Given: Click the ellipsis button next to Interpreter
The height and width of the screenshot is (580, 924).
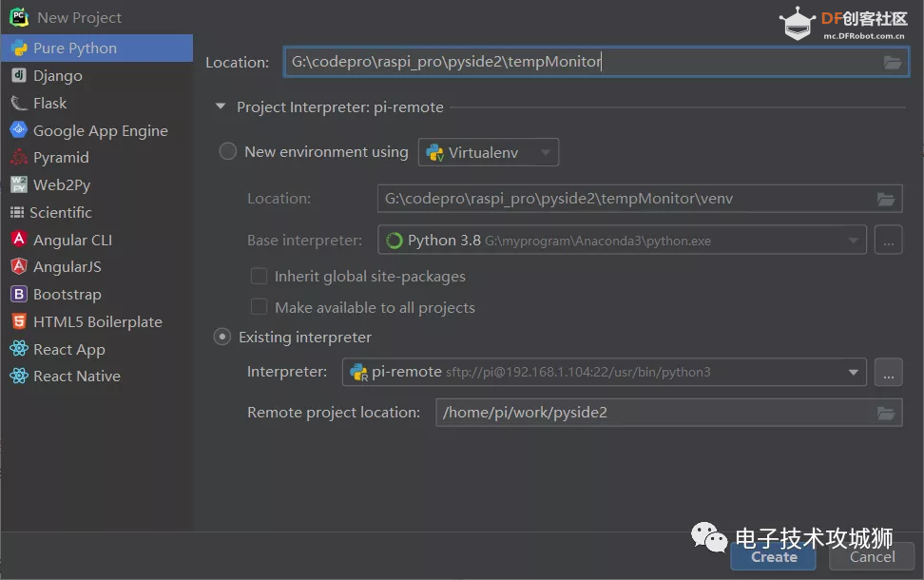Looking at the screenshot, I should click(888, 372).
